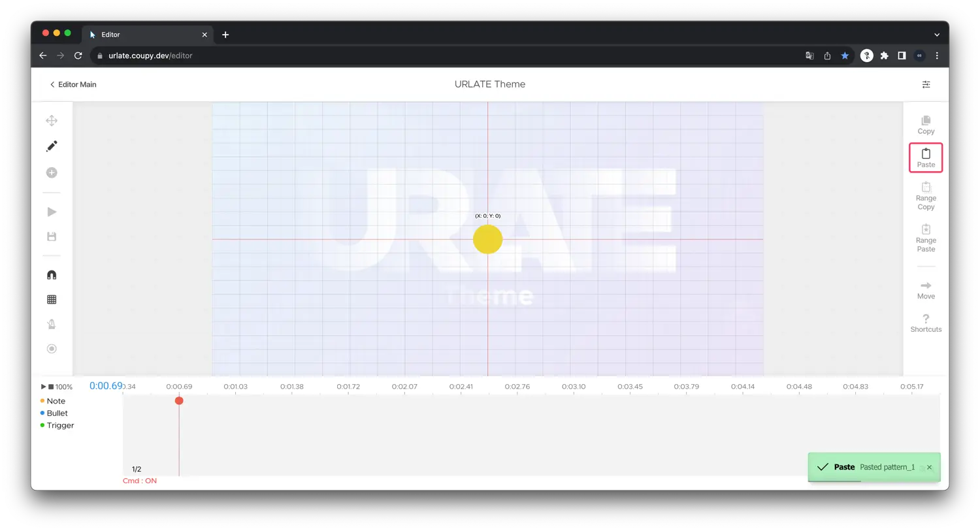Toggle the magnet snap option
Image resolution: width=980 pixels, height=531 pixels.
click(x=52, y=275)
